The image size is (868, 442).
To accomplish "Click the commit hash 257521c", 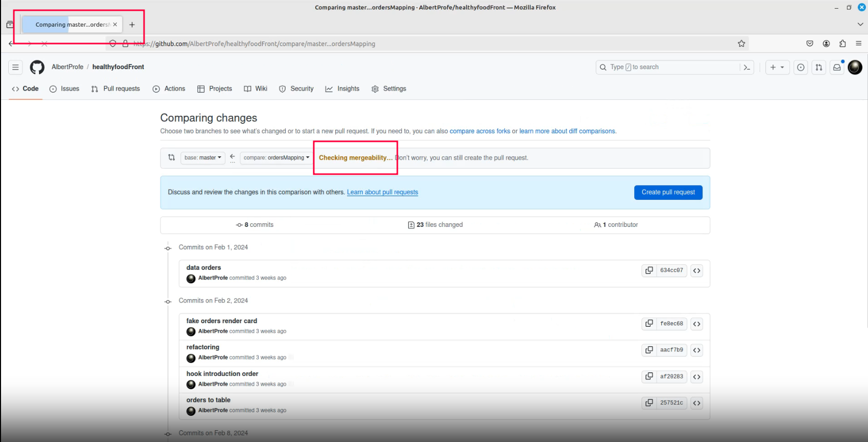I will click(671, 403).
